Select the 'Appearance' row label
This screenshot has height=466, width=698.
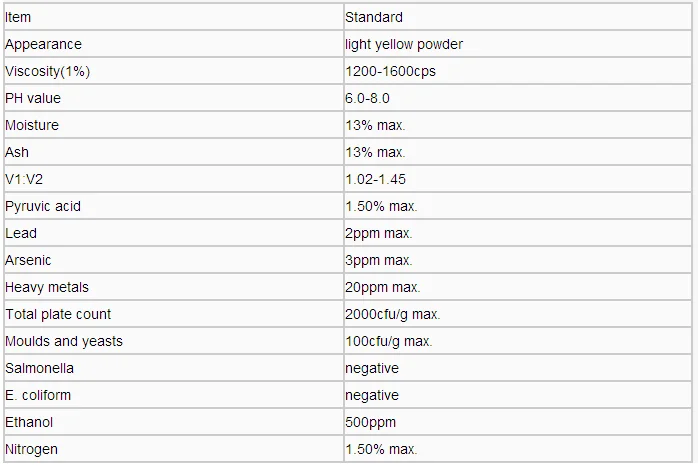(43, 44)
